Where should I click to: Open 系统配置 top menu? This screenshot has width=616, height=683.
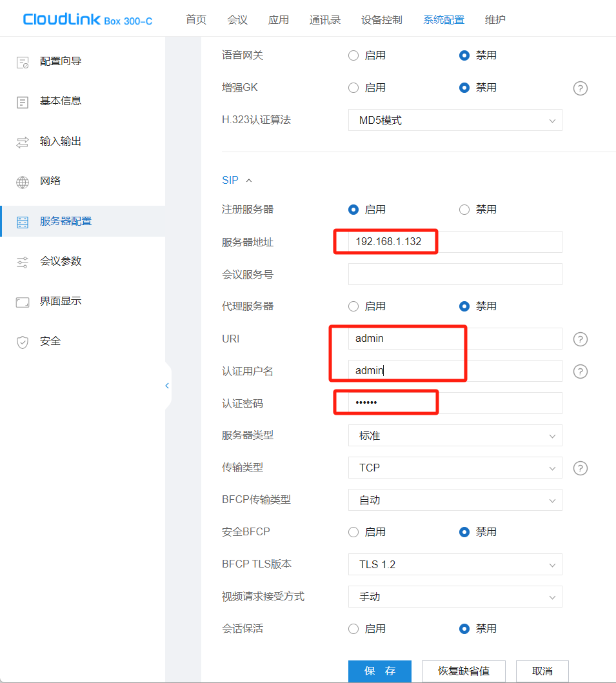(444, 19)
